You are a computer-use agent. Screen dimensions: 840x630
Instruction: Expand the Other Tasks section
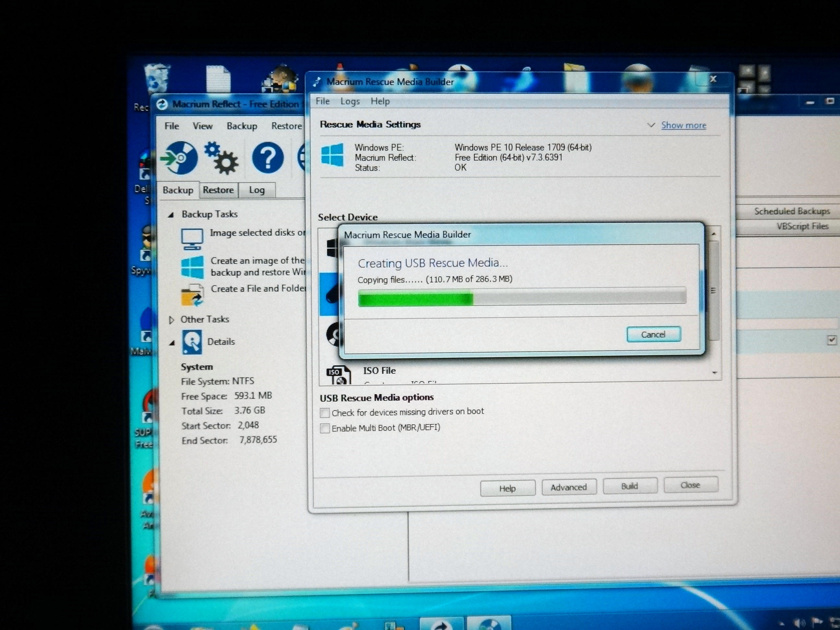point(171,320)
